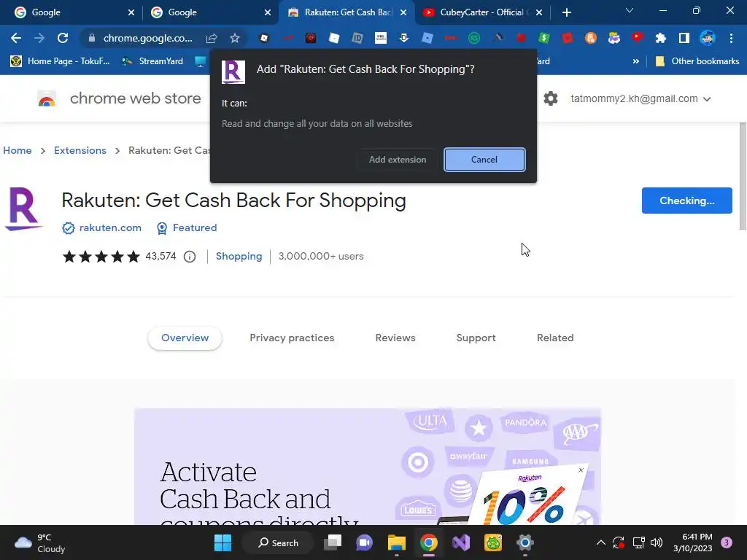Click the 3,000,000+ users text
The width and height of the screenshot is (747, 560).
321,256
